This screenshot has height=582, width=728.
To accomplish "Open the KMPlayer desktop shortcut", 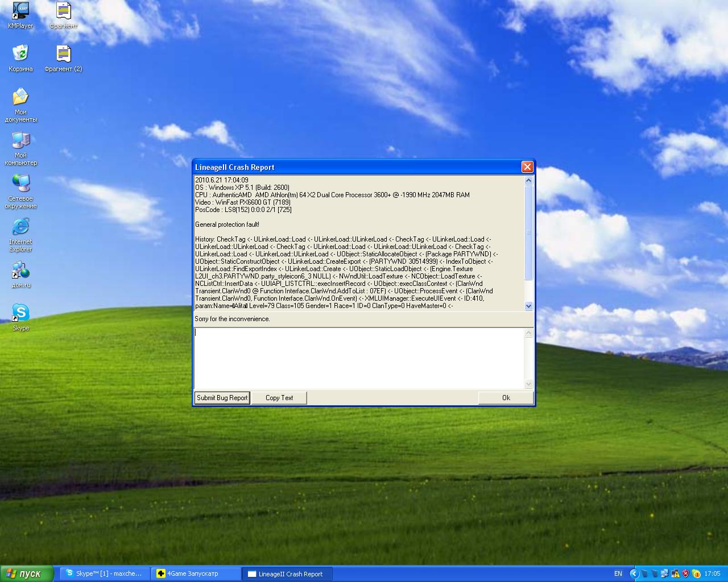I will coord(20,16).
